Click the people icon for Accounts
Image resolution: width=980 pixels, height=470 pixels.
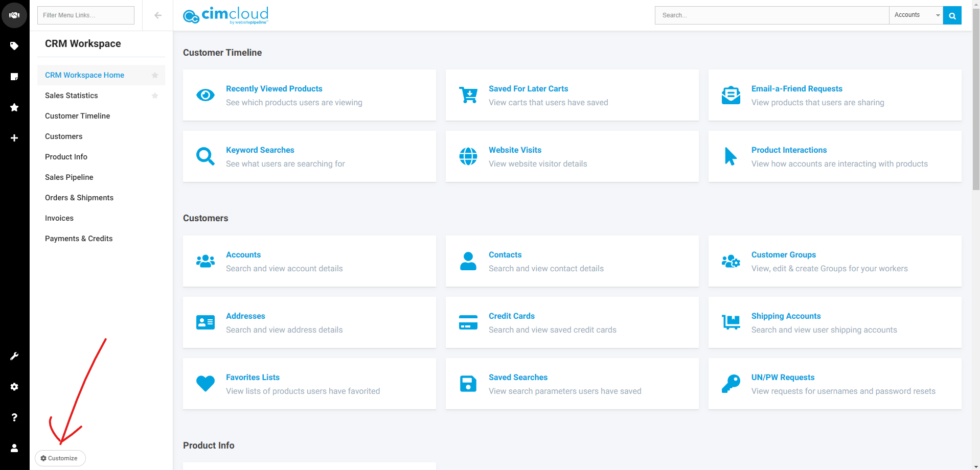click(206, 261)
